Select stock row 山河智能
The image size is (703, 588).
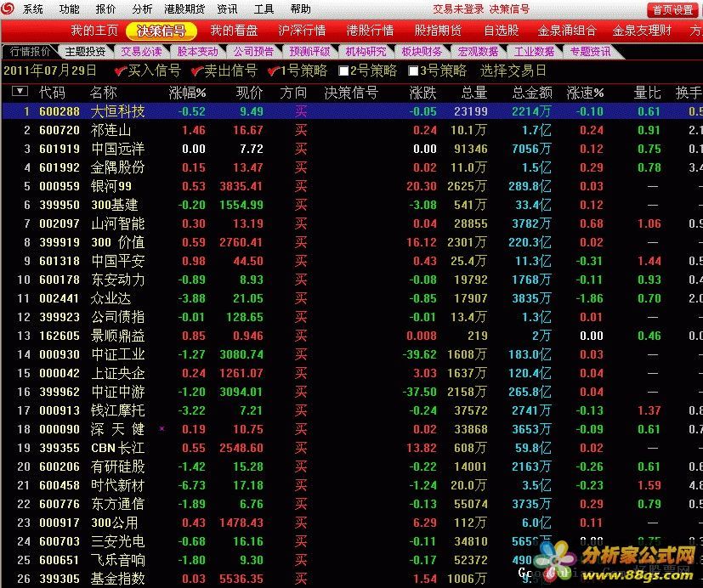pyautogui.click(x=352, y=223)
